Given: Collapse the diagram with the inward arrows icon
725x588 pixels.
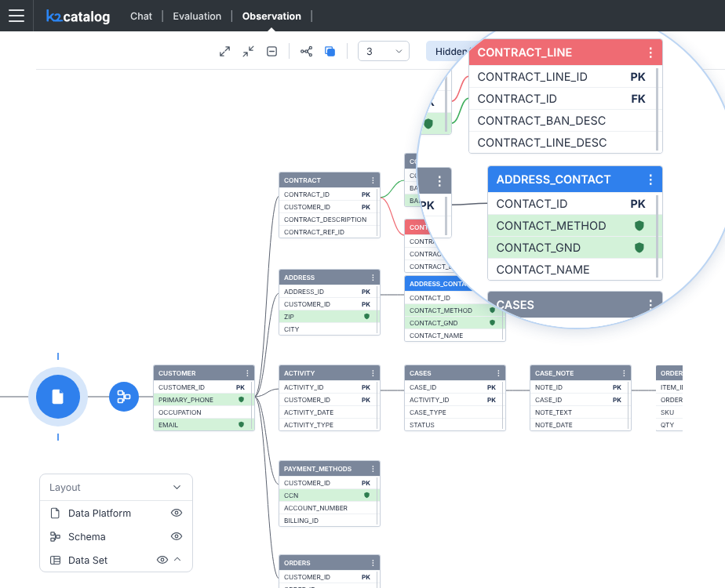Looking at the screenshot, I should [x=248, y=51].
